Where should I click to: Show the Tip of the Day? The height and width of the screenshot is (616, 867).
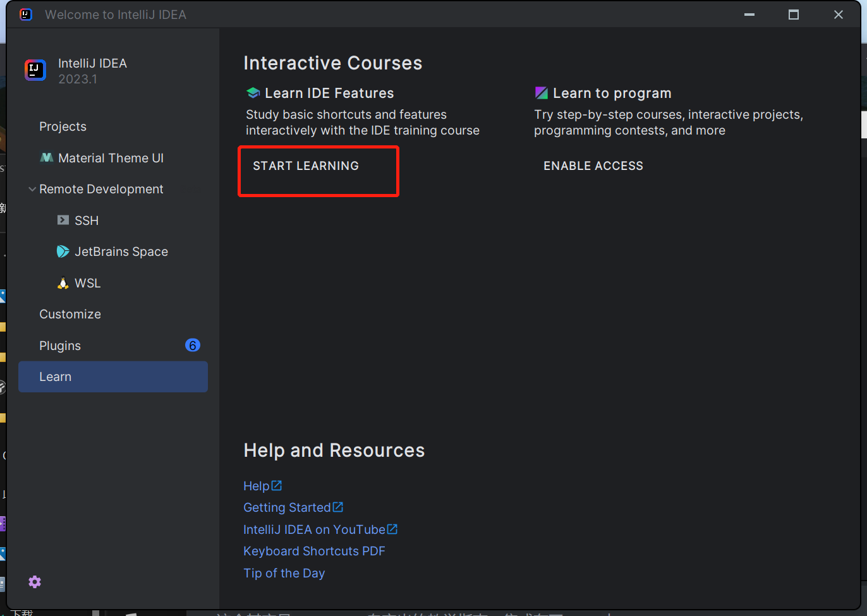[284, 573]
